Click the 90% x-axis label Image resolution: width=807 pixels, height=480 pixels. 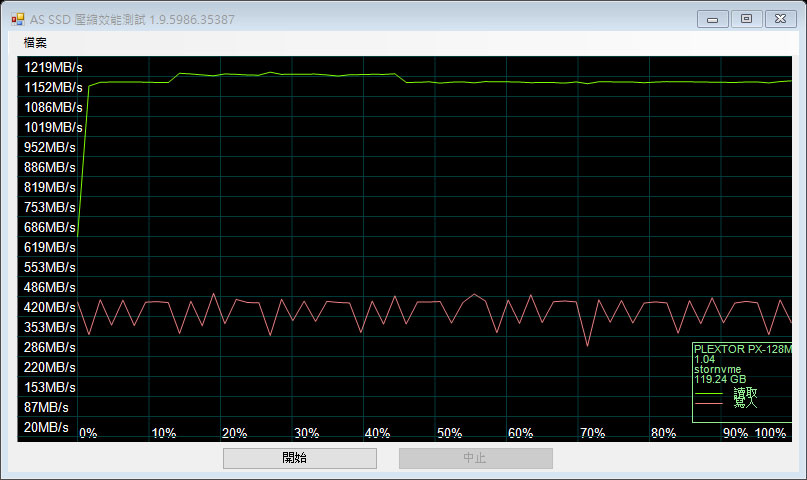735,433
